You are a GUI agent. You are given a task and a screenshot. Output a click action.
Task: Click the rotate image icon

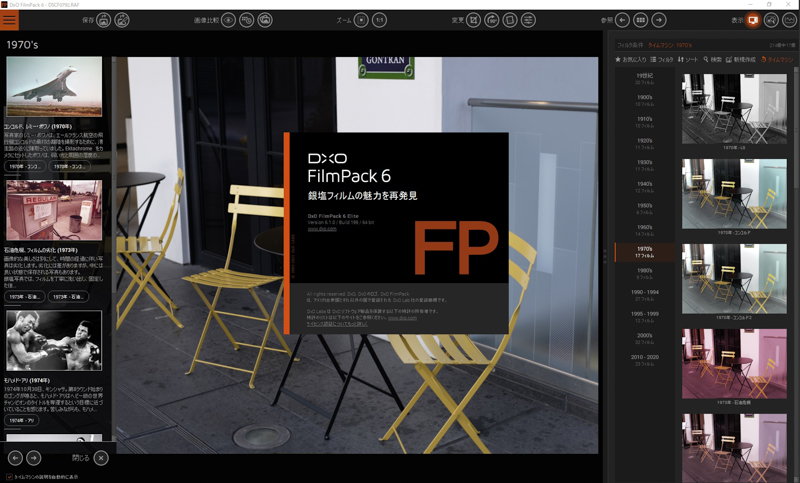pyautogui.click(x=510, y=20)
